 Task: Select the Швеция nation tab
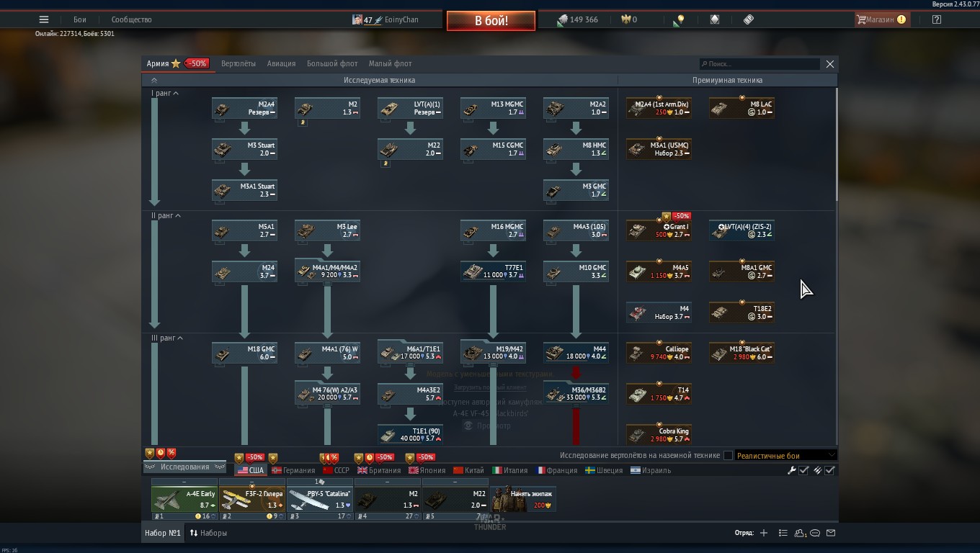[x=604, y=470]
